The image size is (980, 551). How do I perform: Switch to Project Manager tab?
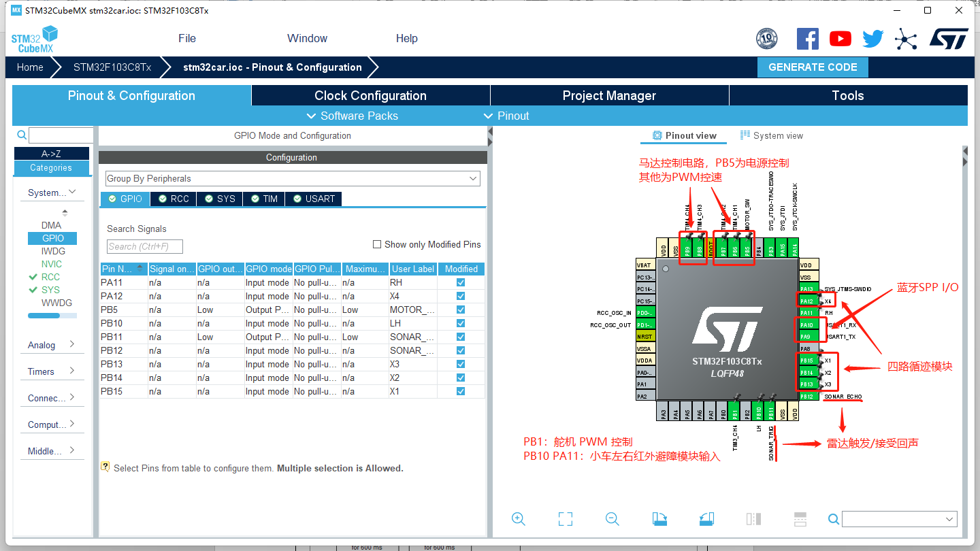(x=609, y=95)
